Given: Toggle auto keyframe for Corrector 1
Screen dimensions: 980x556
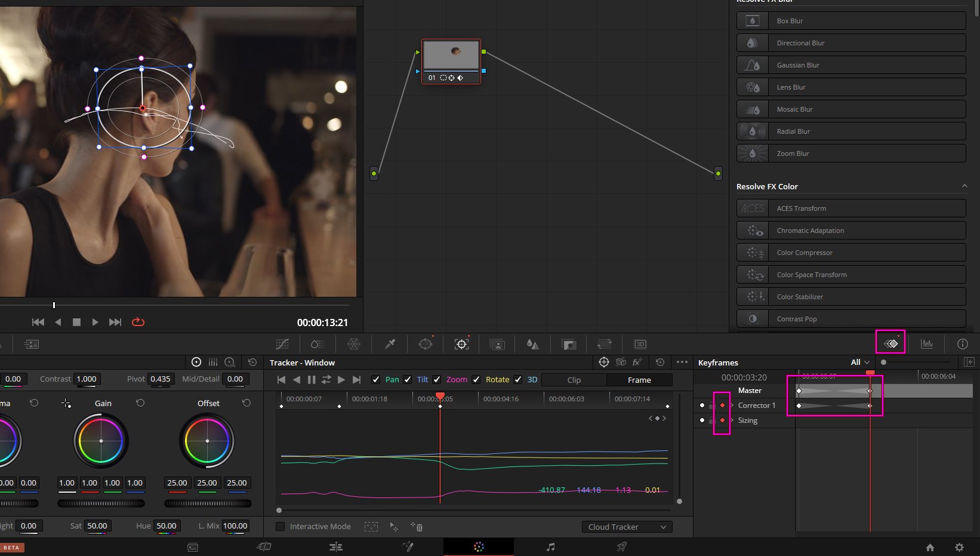Looking at the screenshot, I should [722, 405].
